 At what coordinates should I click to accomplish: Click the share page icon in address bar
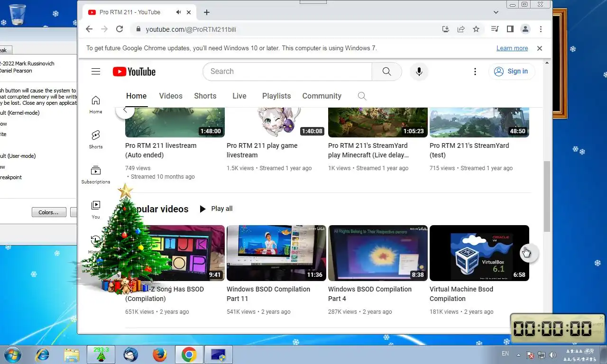[x=460, y=29]
